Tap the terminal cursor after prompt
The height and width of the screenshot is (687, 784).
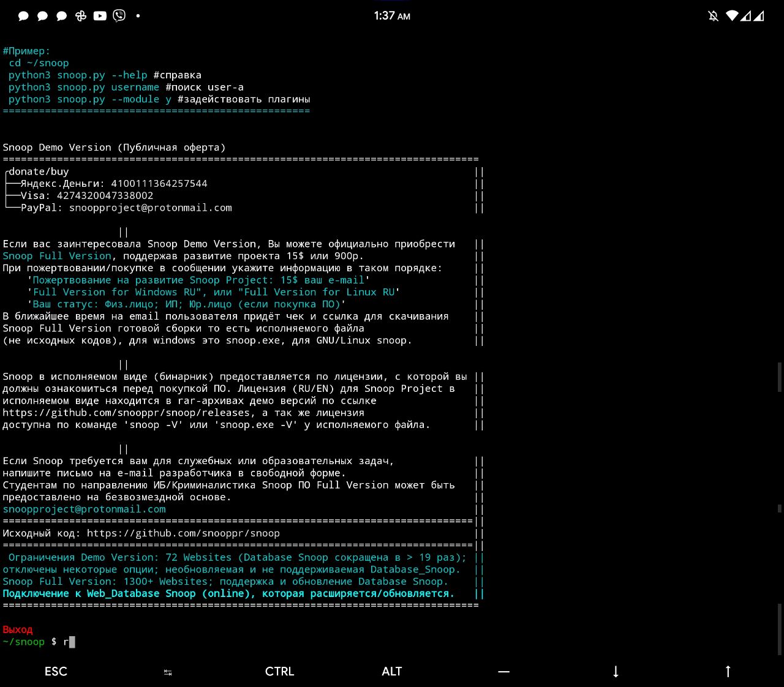72,642
